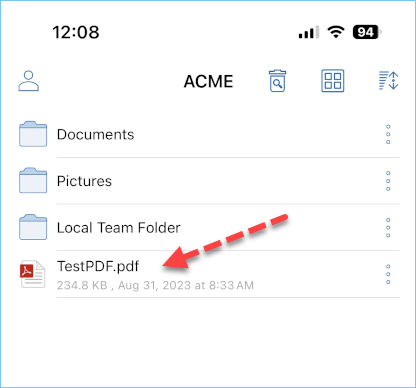Tap the TestPDF.pdf file icon

(x=32, y=274)
